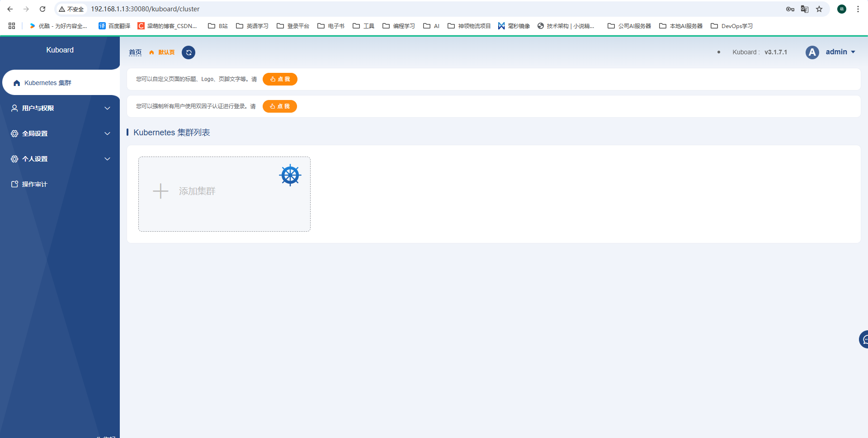Open the 英语学习 bookmark folder
Image resolution: width=868 pixels, height=438 pixels.
click(x=252, y=26)
